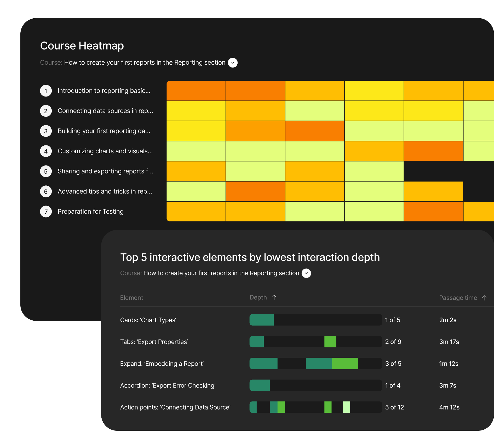Click the Element column header
Image resolution: width=494 pixels, height=448 pixels.
(x=131, y=298)
